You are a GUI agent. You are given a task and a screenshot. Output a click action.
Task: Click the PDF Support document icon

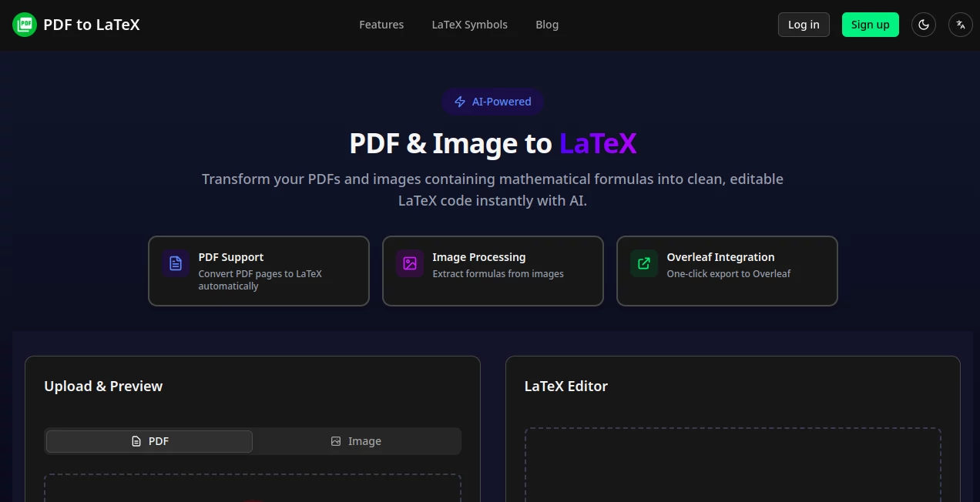[175, 263]
